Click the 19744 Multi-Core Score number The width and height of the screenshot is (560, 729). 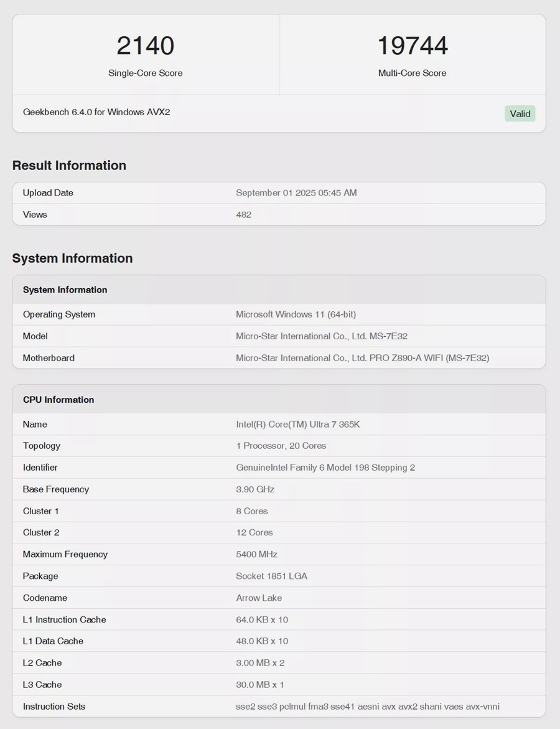[412, 46]
